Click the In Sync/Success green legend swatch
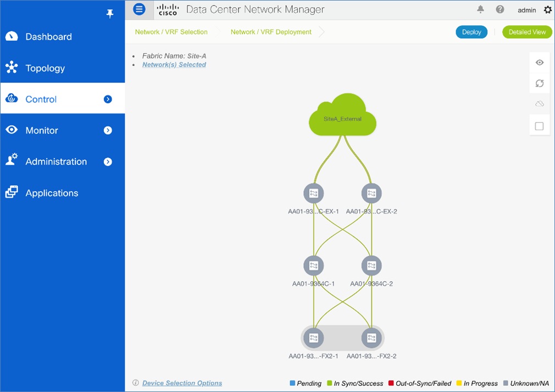 click(x=330, y=383)
